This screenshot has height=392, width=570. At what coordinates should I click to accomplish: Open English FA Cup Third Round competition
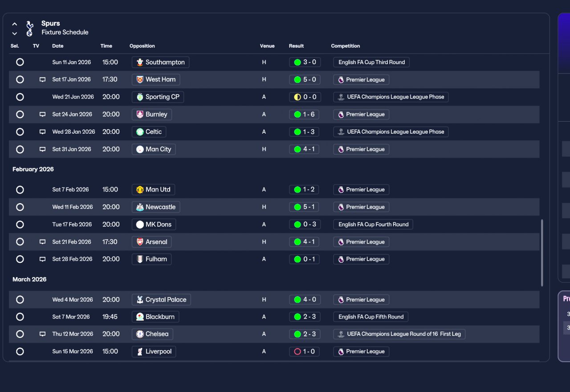(371, 62)
